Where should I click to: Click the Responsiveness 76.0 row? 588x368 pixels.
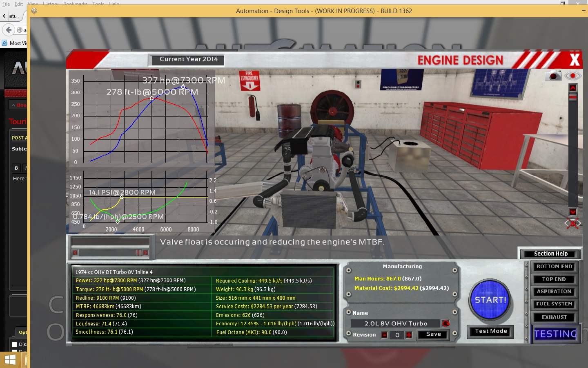(x=142, y=315)
